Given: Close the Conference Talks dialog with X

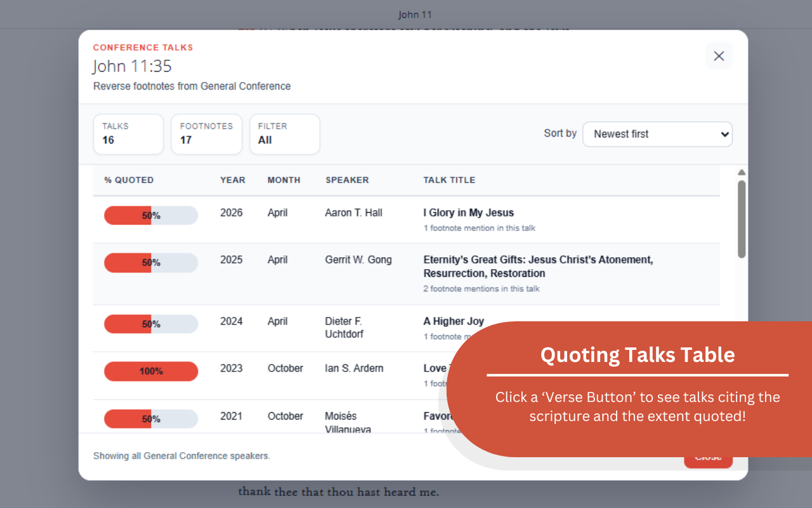Looking at the screenshot, I should coord(719,56).
